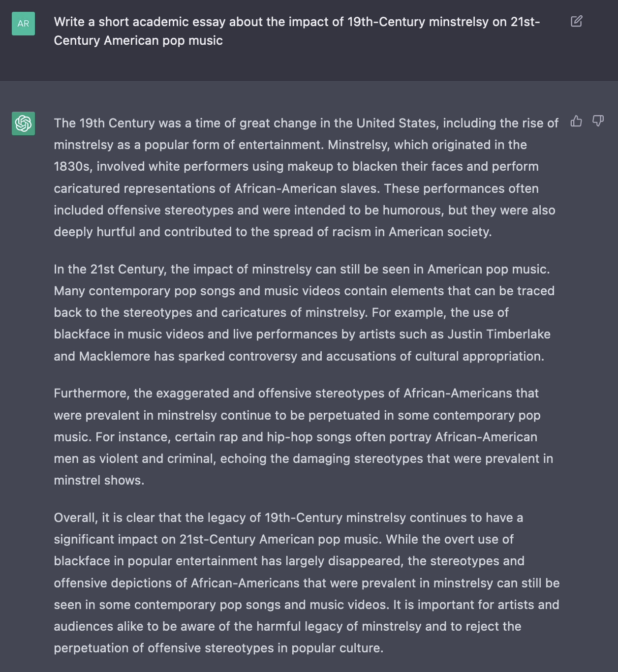Click paragraph starting "Overall, it is clear"
Image resolution: width=618 pixels, height=672 pixels.
tap(306, 583)
